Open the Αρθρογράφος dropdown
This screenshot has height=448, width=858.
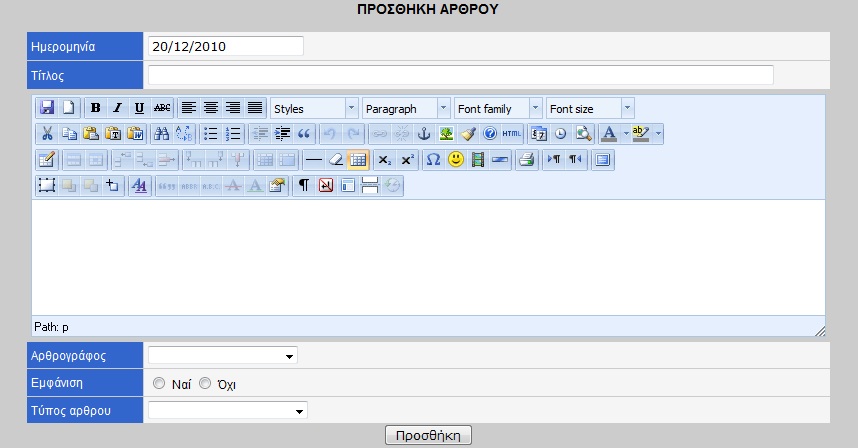pos(223,356)
